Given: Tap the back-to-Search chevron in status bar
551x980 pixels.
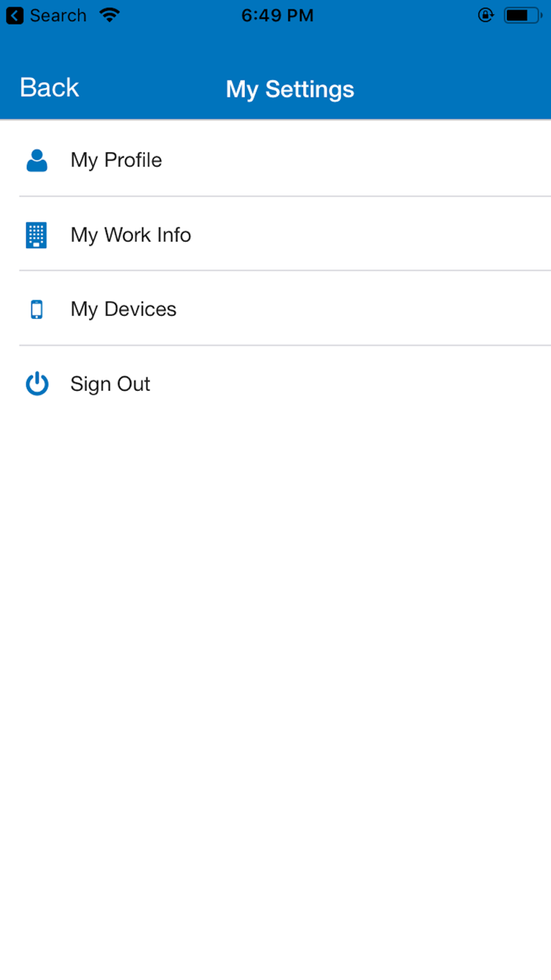Looking at the screenshot, I should (14, 16).
